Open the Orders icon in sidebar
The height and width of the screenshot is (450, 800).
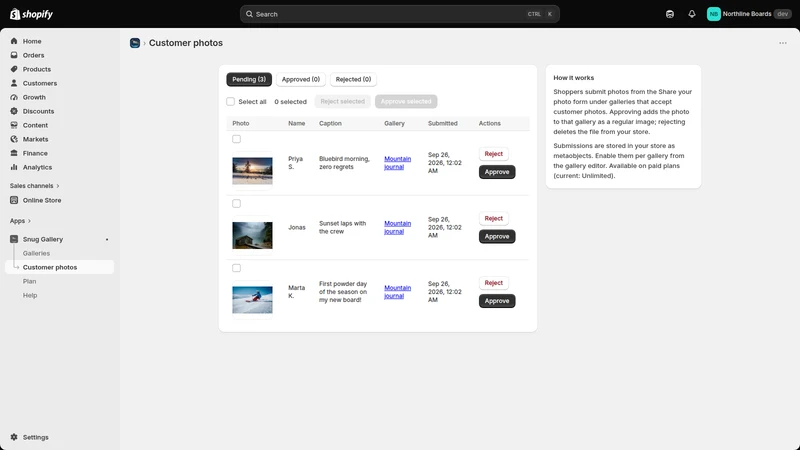point(14,55)
